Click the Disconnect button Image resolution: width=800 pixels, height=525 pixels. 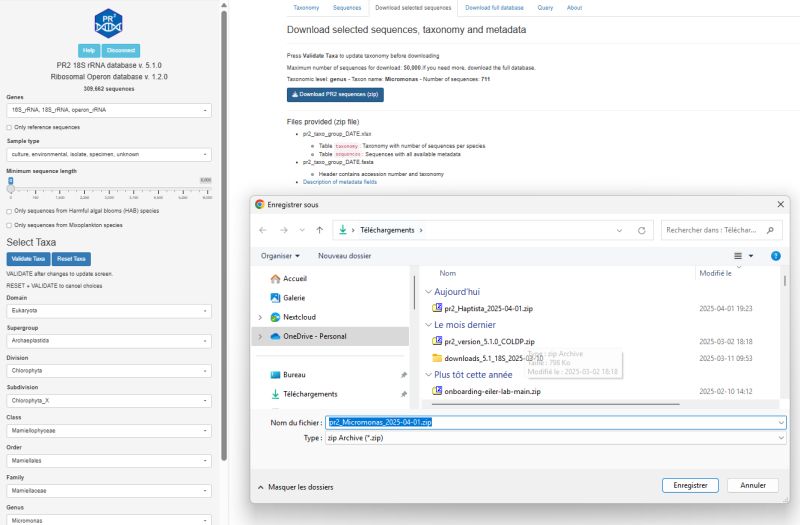[121, 51]
